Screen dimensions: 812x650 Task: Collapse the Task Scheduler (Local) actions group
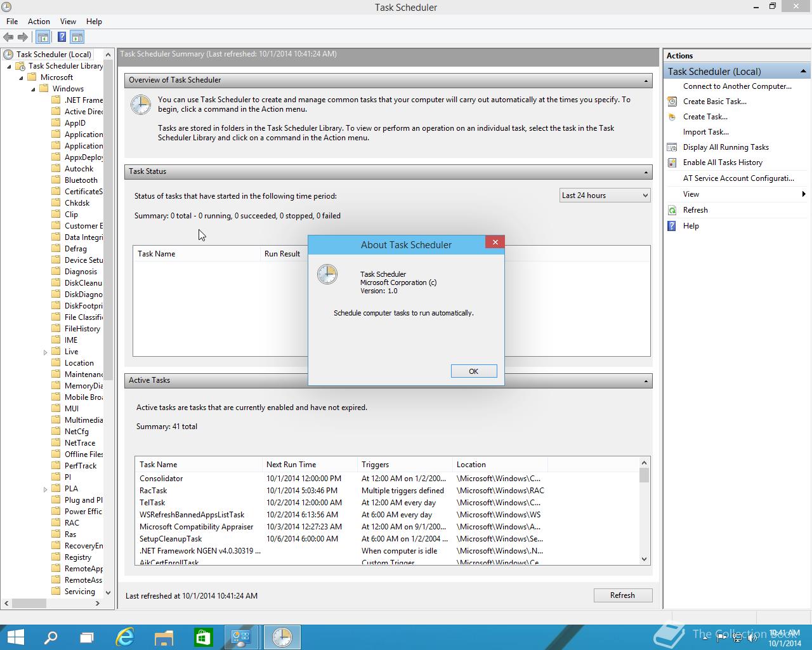[x=802, y=71]
